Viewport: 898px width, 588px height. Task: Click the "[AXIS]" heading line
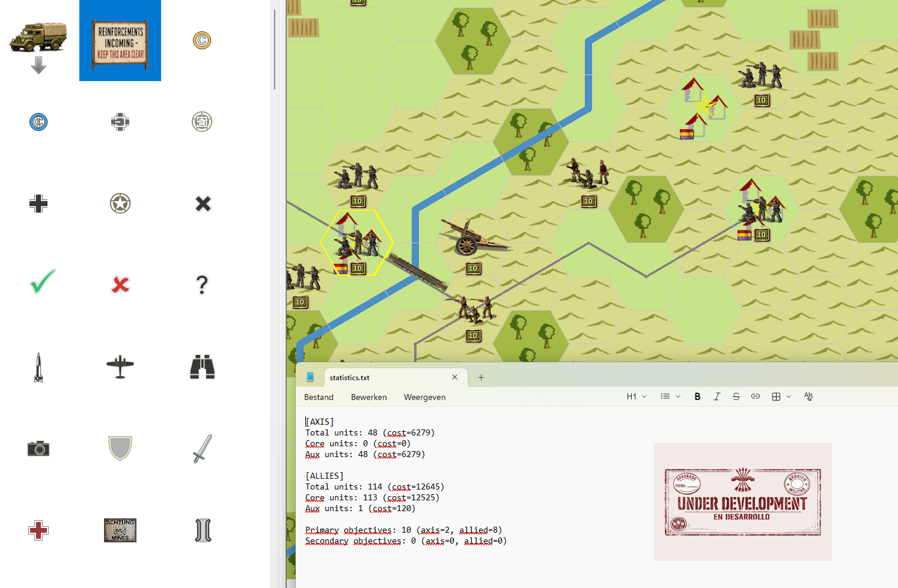[x=320, y=422]
